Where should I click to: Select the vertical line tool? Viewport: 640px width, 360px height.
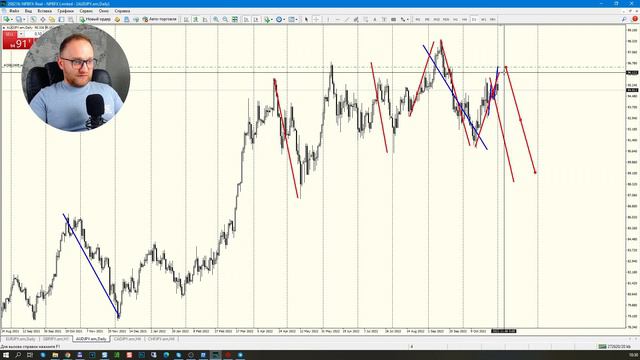(328, 19)
